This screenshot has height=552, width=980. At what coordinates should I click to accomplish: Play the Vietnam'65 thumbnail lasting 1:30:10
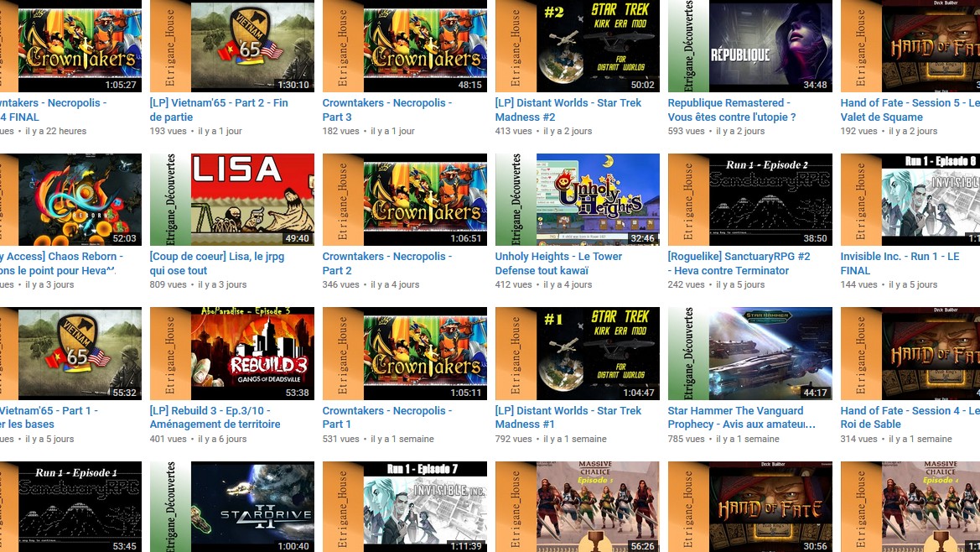click(232, 46)
